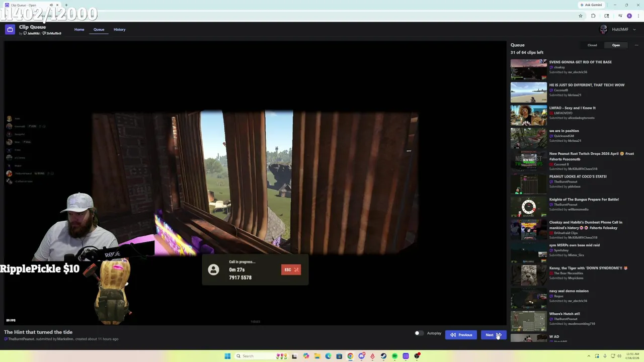
Task: Click the Chrome profile avatar icon
Action: [x=629, y=16]
